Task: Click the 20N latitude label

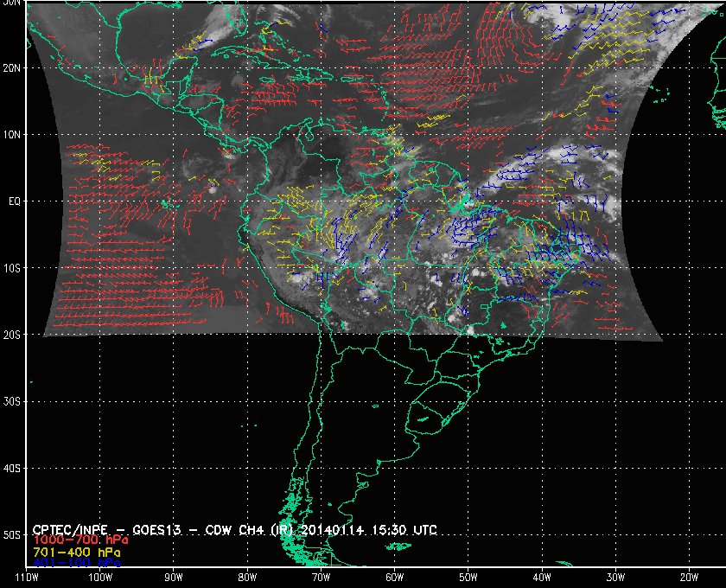Action: point(11,68)
